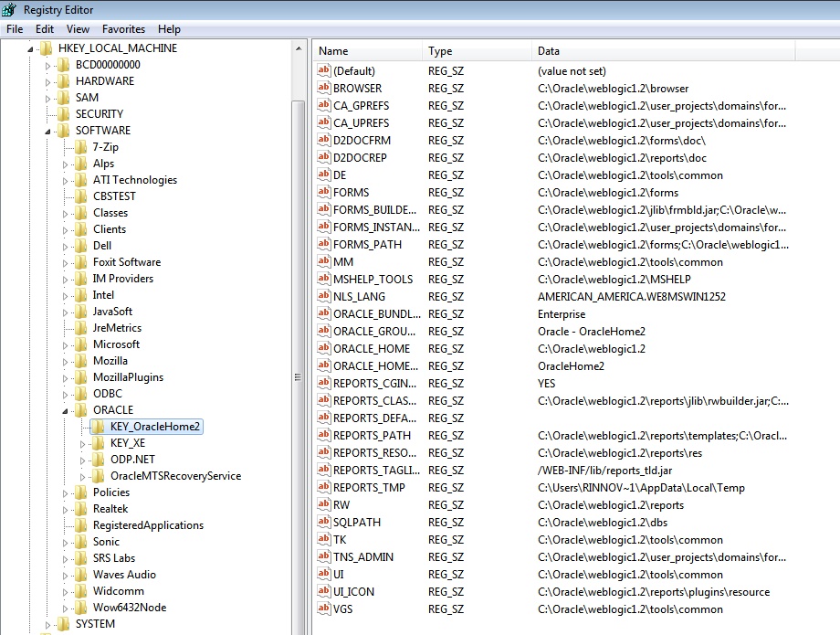
Task: Click the DE value icon
Action: point(323,175)
